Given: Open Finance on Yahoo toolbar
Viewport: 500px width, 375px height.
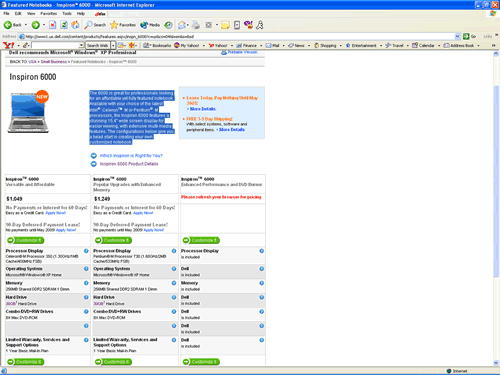Looking at the screenshot, I should pyautogui.click(x=247, y=45).
